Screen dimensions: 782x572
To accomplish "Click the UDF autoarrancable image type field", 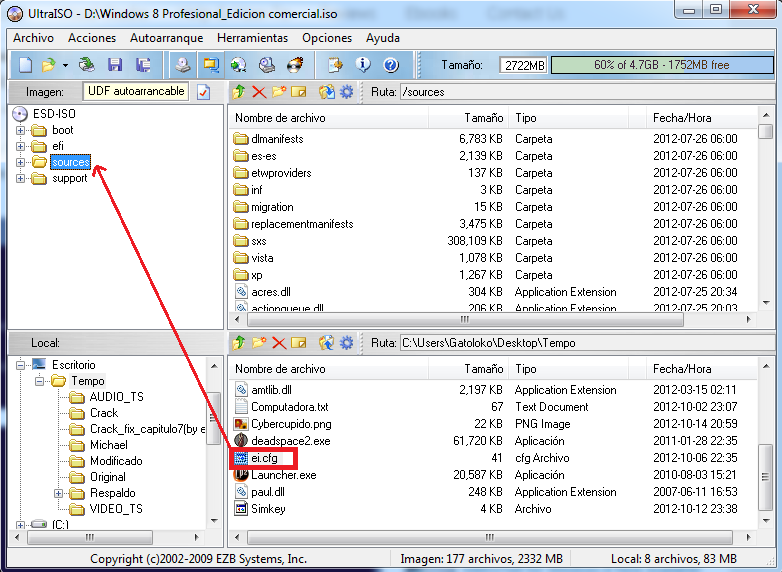I will tap(136, 91).
